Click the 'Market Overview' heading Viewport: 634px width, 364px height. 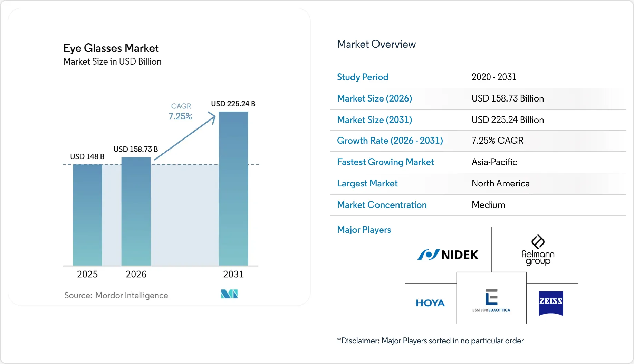376,44
